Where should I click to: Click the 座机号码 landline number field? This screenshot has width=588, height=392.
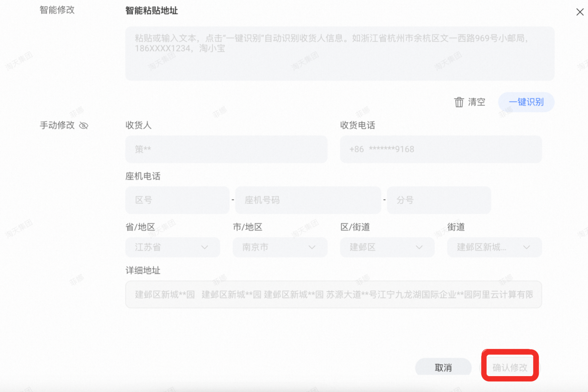click(x=308, y=200)
